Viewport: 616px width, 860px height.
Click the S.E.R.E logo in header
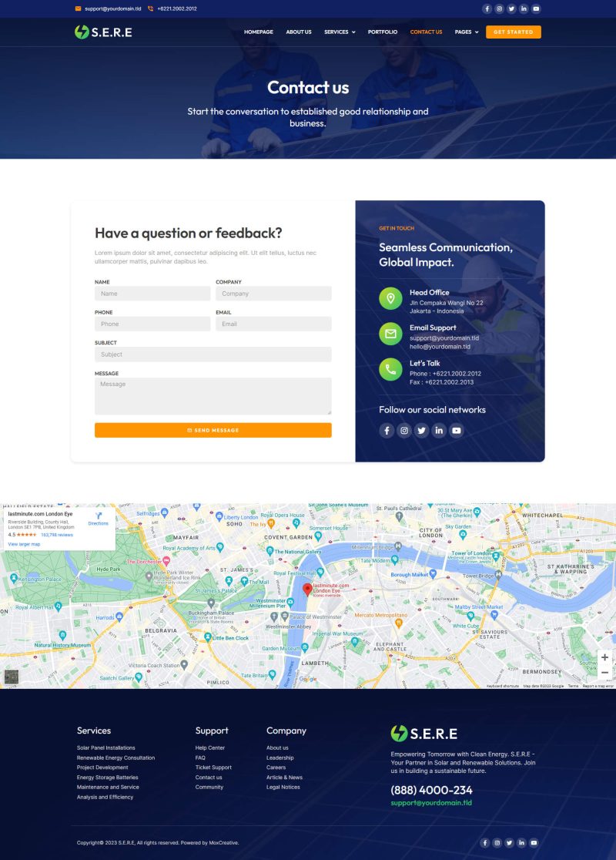tap(103, 32)
